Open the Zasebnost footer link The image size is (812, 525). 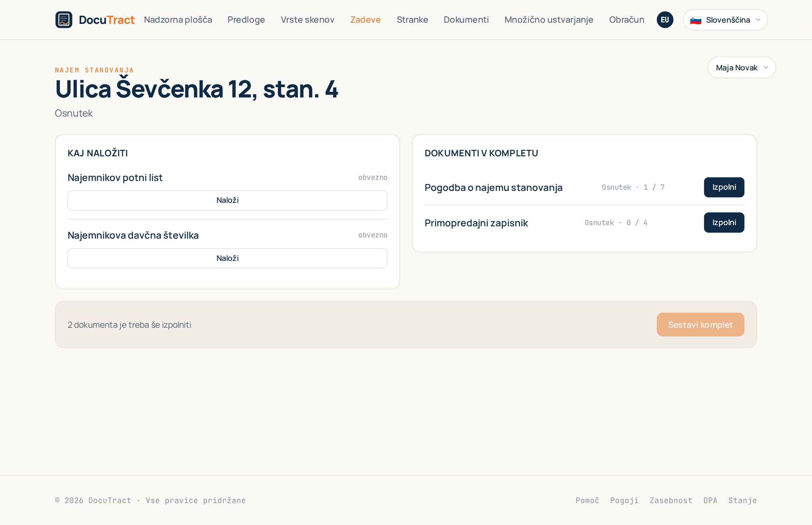point(671,500)
